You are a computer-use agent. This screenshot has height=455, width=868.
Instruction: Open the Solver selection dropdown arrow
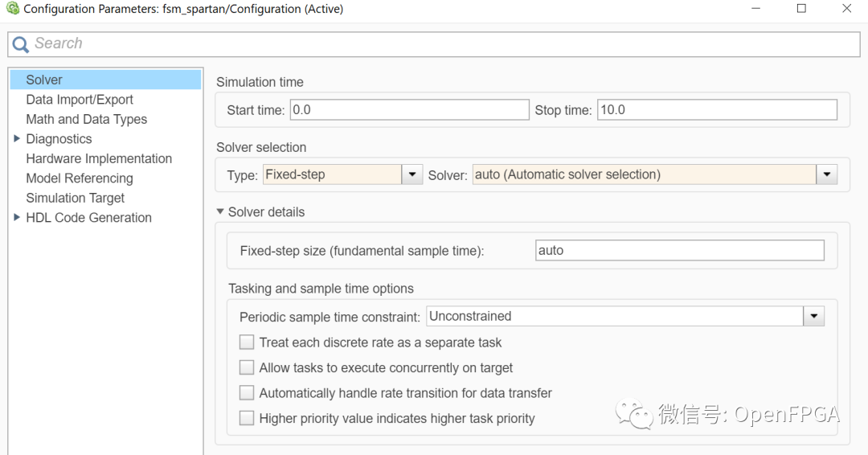pos(827,174)
